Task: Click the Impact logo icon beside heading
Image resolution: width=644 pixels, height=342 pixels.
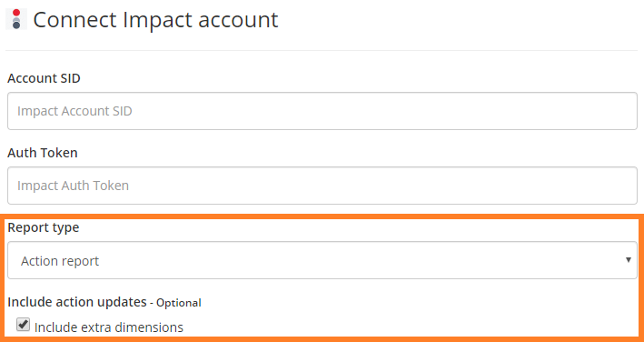Action: pyautogui.click(x=16, y=19)
